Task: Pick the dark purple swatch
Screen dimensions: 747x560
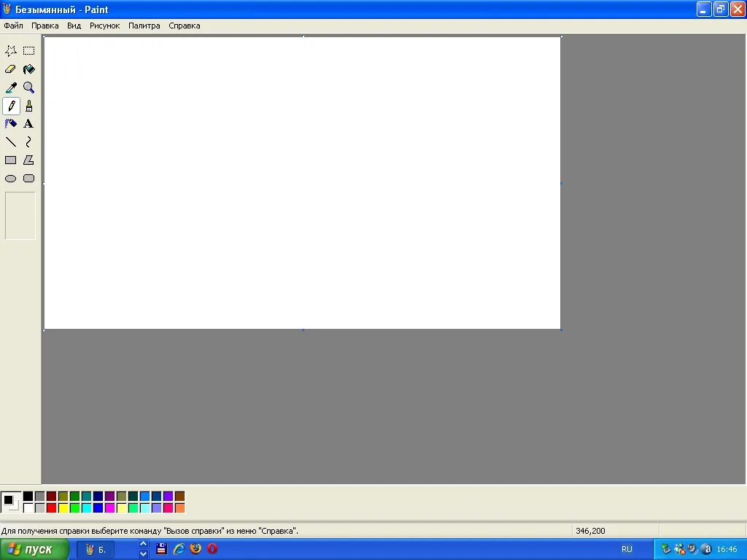Action: pos(109,497)
